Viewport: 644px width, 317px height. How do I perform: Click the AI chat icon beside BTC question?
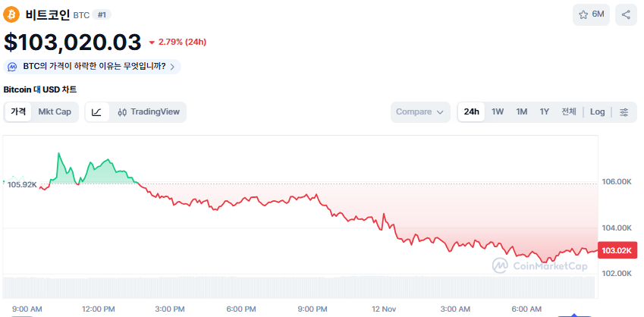coord(13,67)
